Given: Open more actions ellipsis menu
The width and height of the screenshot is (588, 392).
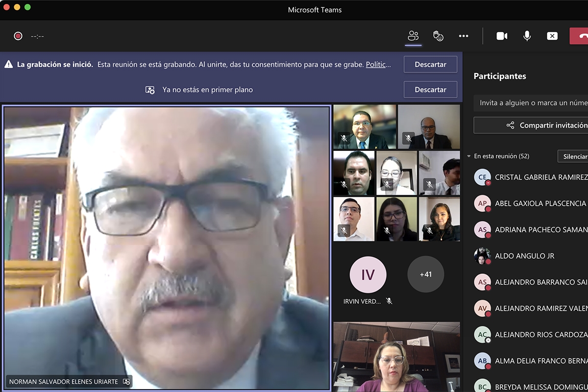Looking at the screenshot, I should pos(464,36).
